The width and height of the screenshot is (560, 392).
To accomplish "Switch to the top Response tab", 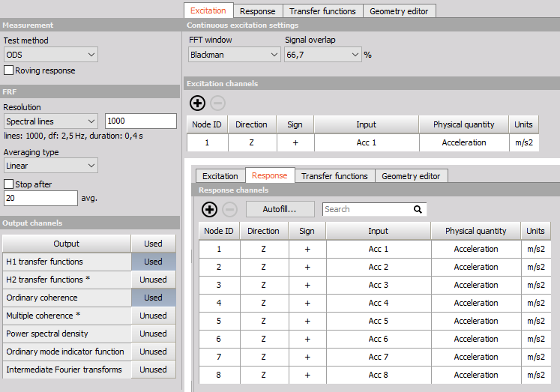I will (x=257, y=11).
